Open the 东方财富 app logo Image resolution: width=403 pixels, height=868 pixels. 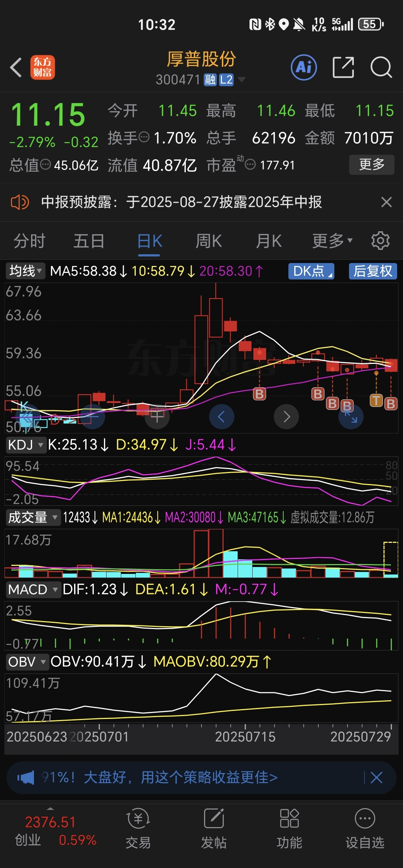(42, 68)
